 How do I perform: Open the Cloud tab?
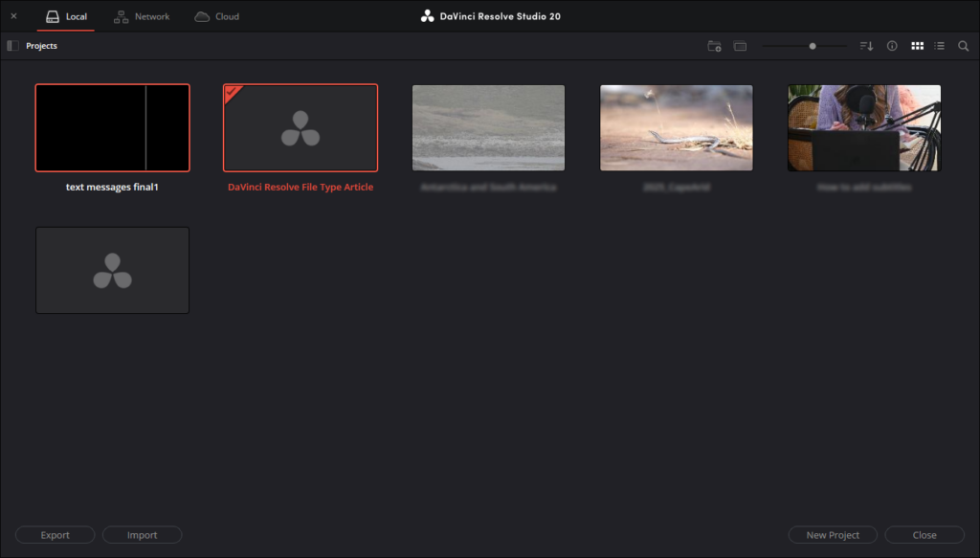click(x=217, y=17)
